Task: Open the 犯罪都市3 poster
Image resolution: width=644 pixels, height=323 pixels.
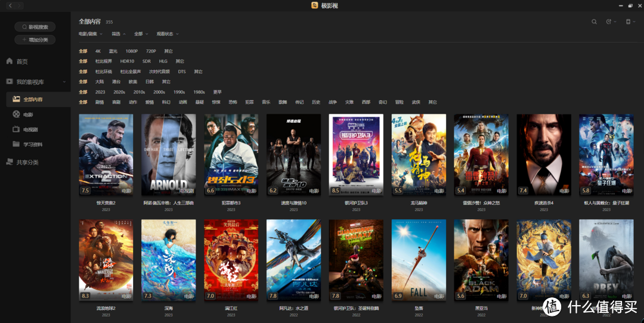Action: tap(231, 155)
